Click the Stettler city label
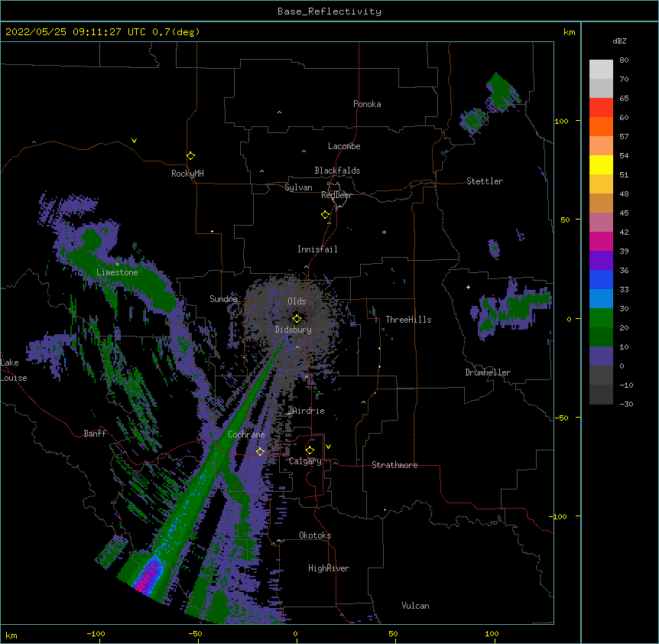This screenshot has width=659, height=644. 485,181
